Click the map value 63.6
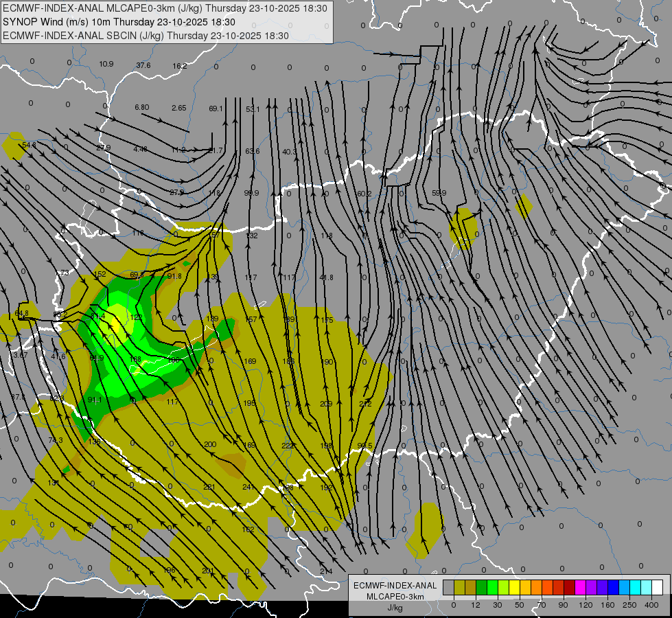The image size is (672, 618). pos(253,151)
